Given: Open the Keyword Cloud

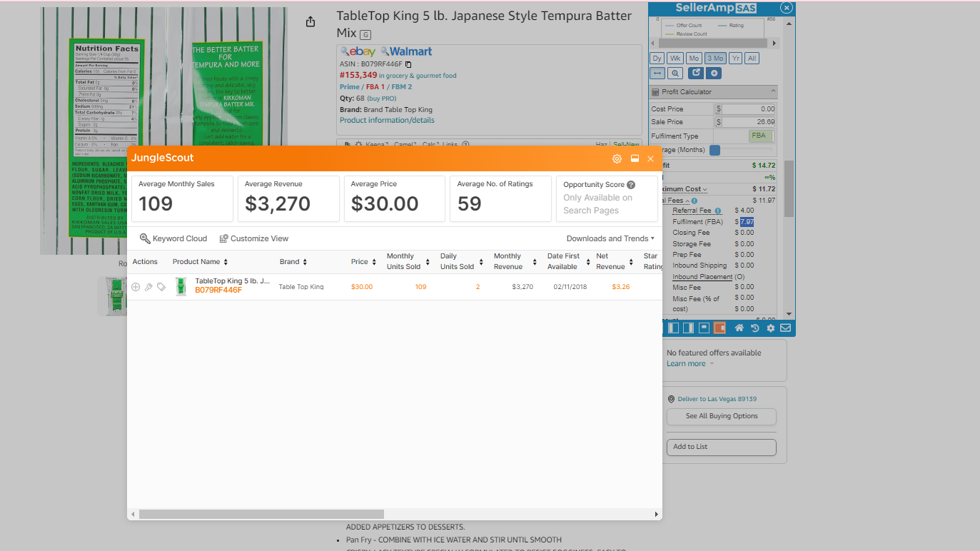Looking at the screenshot, I should pyautogui.click(x=173, y=238).
